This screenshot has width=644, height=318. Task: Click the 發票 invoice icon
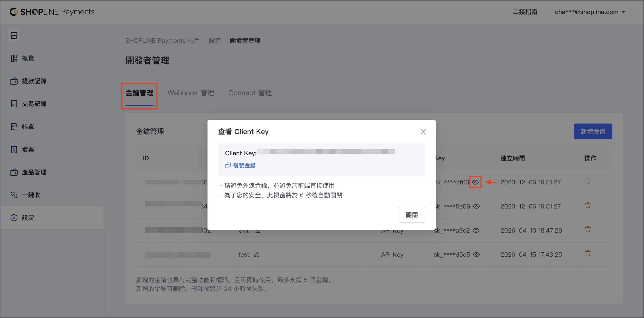tap(14, 149)
